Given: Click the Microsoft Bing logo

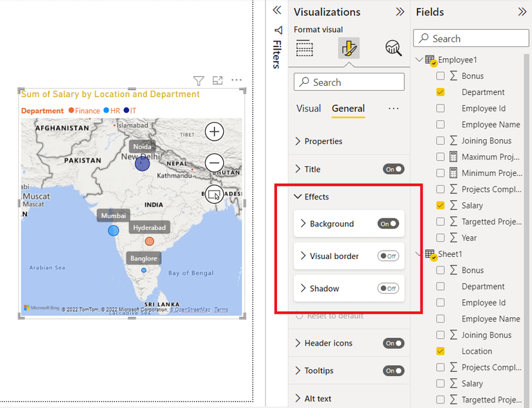Looking at the screenshot, I should click(x=42, y=308).
